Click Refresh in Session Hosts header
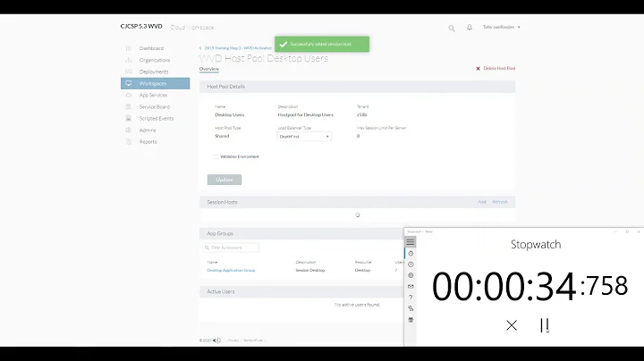The width and height of the screenshot is (644, 361). (500, 202)
